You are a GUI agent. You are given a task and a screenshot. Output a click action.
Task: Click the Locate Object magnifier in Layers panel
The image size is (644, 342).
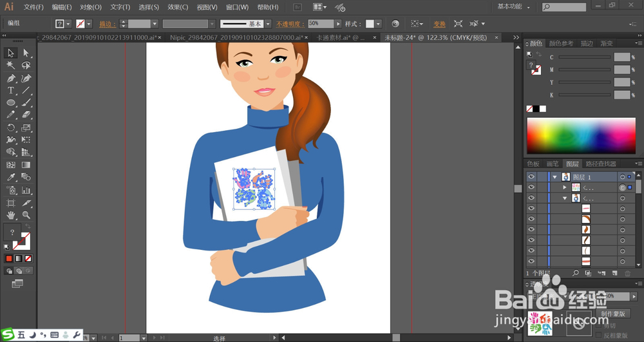click(x=576, y=273)
